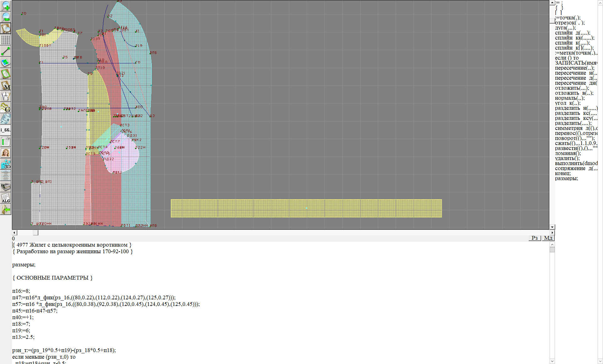Image resolution: width=603 pixels, height=364 pixels.
Task: Open the compass measurement tool icon
Action: point(6,96)
